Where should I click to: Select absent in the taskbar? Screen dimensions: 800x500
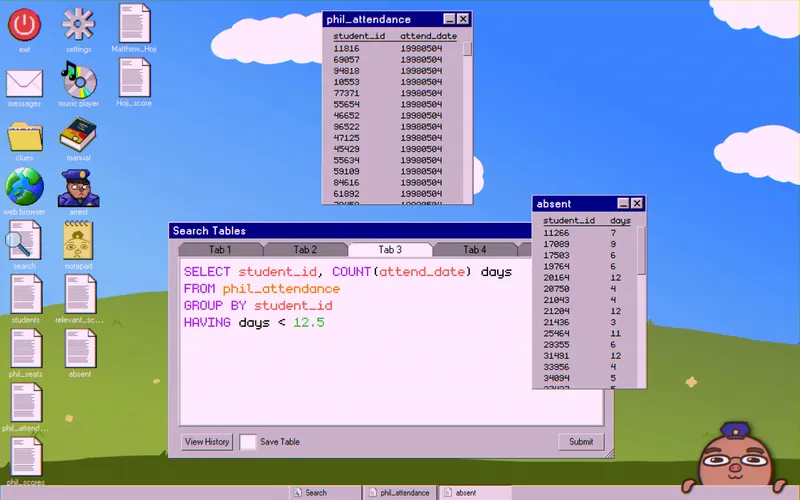coord(474,493)
